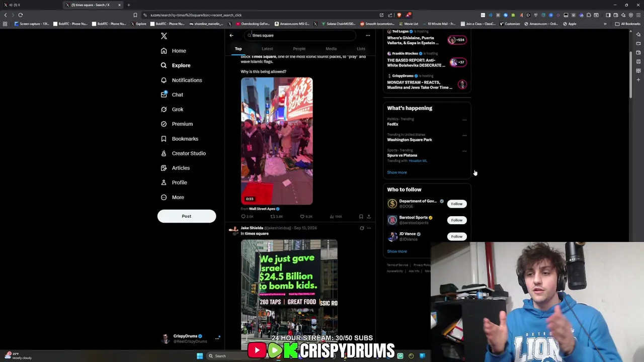Screen dimensions: 644x362
Task: Switch to the Lists results tab
Action: click(361, 49)
